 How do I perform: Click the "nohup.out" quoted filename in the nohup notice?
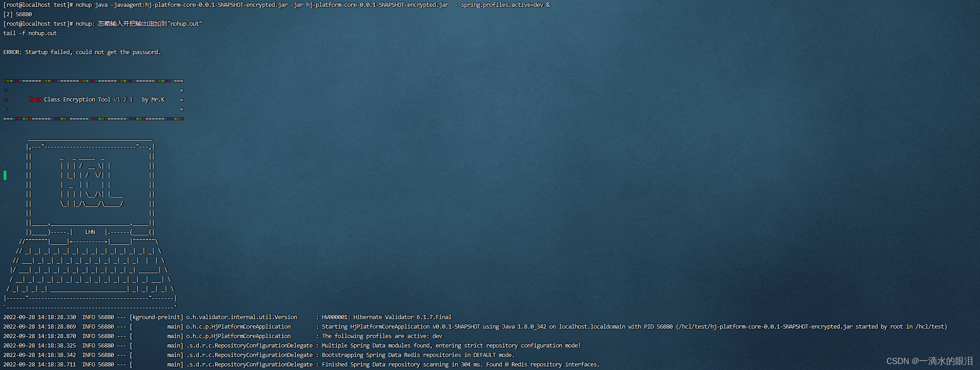pos(185,24)
